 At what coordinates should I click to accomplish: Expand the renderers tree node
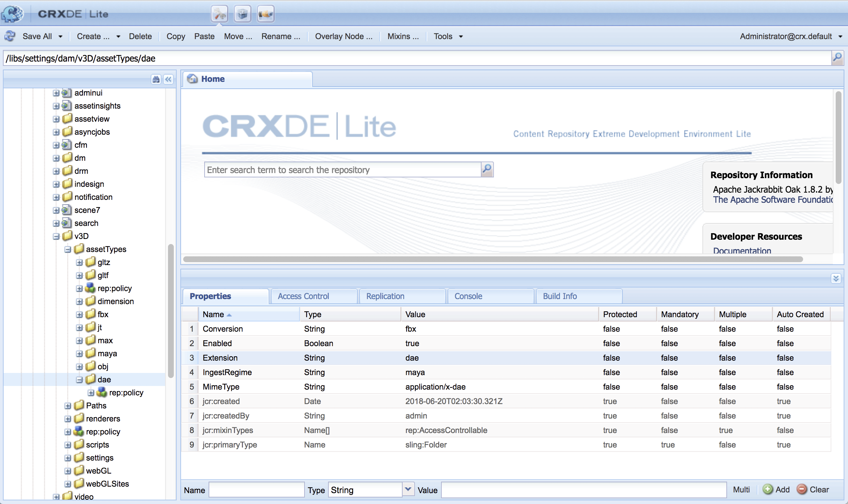click(68, 419)
